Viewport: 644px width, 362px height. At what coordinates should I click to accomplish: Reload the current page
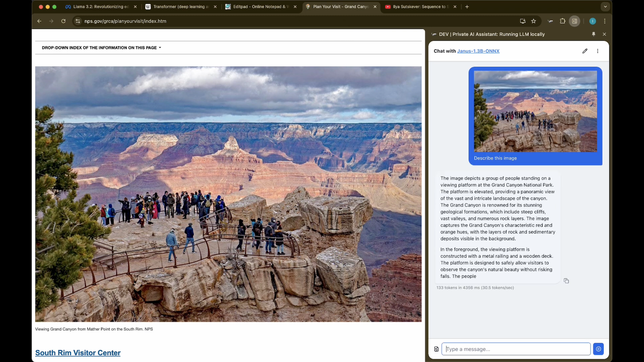tap(63, 21)
